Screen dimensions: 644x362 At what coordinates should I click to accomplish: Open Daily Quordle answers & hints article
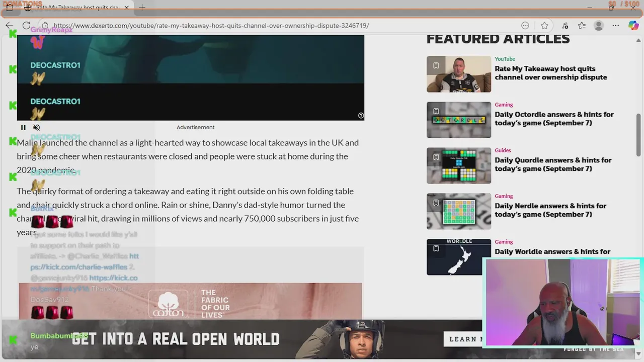tap(553, 164)
